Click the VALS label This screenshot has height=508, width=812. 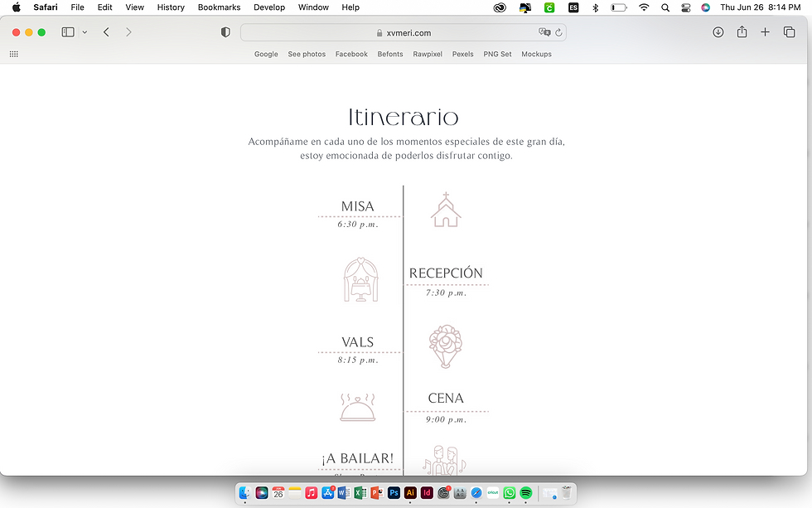[357, 341]
